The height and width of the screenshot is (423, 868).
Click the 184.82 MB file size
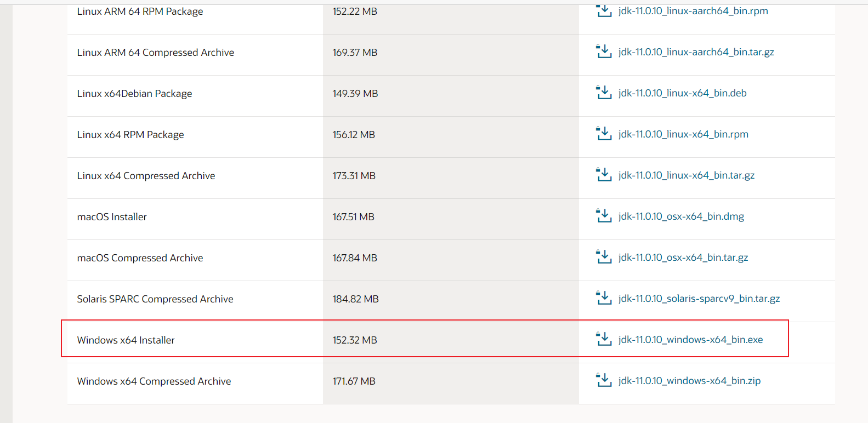coord(356,299)
